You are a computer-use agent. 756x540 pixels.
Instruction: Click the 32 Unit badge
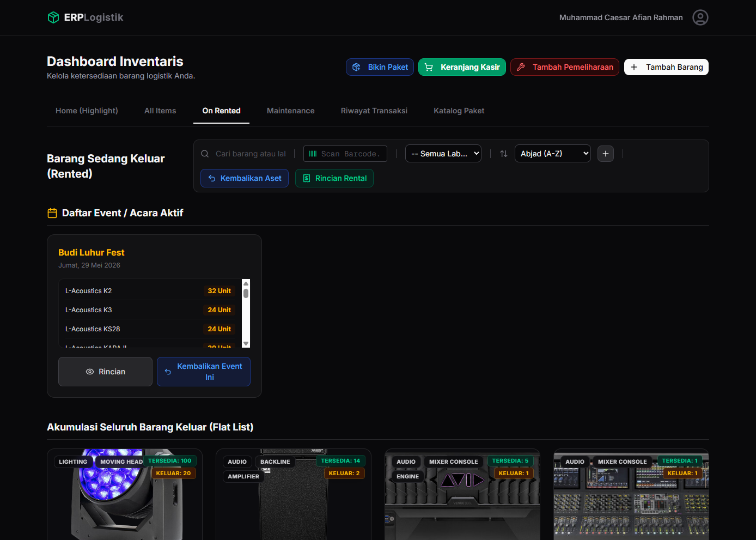click(x=220, y=291)
